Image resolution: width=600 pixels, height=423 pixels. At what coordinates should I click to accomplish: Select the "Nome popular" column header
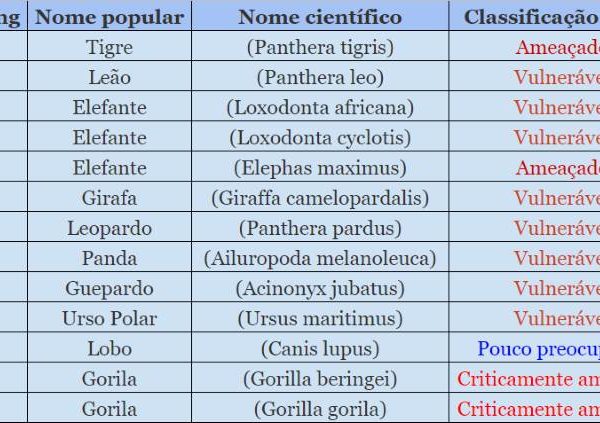[x=110, y=17]
